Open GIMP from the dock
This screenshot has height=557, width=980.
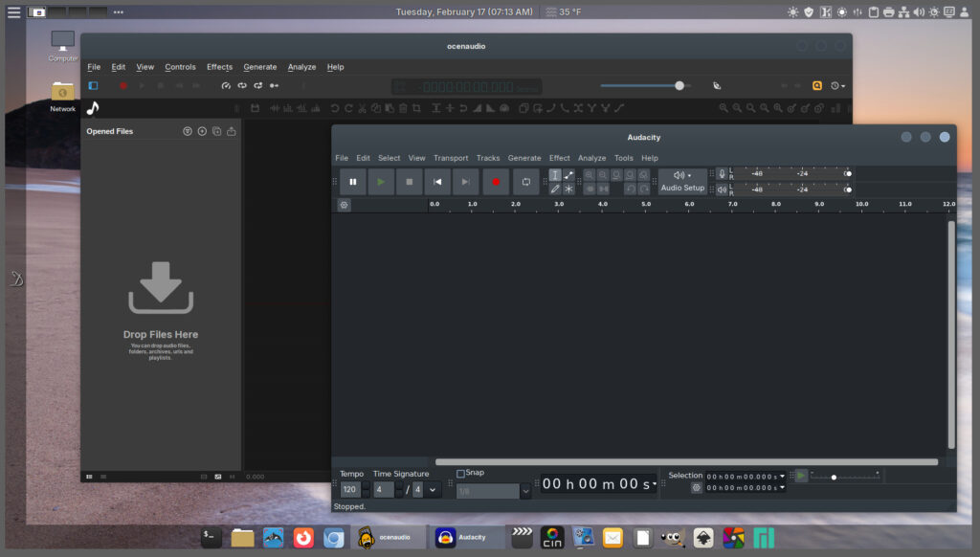pos(673,538)
